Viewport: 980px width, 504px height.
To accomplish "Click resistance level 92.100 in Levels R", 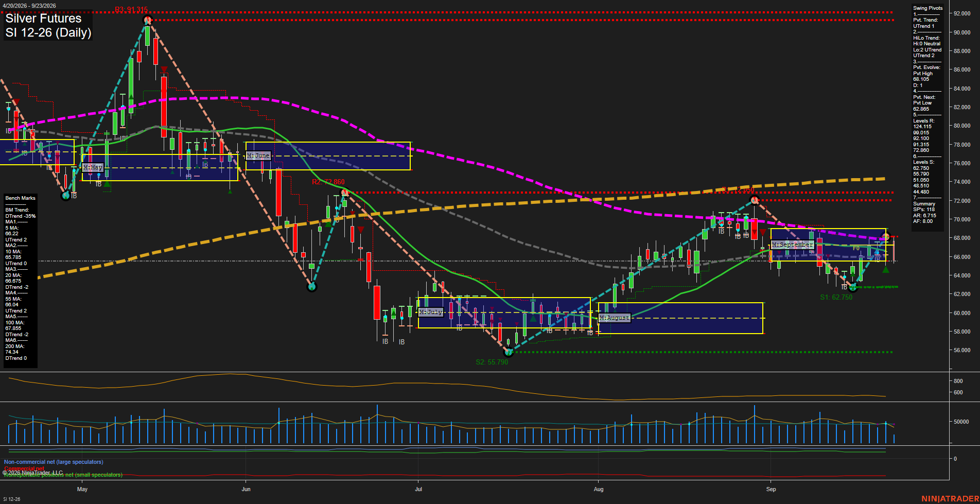I will (921, 138).
